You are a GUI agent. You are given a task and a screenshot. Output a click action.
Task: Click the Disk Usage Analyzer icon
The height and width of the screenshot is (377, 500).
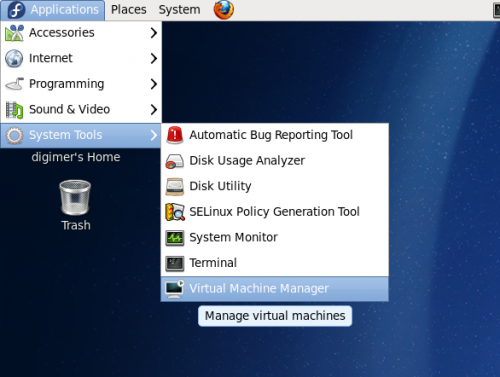tap(175, 161)
